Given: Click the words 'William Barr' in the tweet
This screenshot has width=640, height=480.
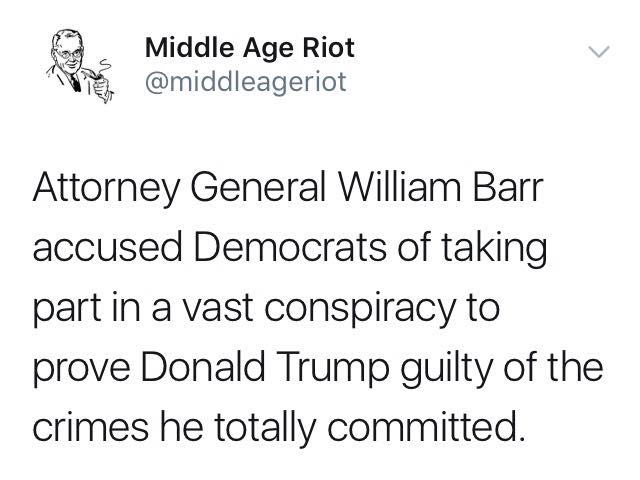Looking at the screenshot, I should [x=440, y=188].
